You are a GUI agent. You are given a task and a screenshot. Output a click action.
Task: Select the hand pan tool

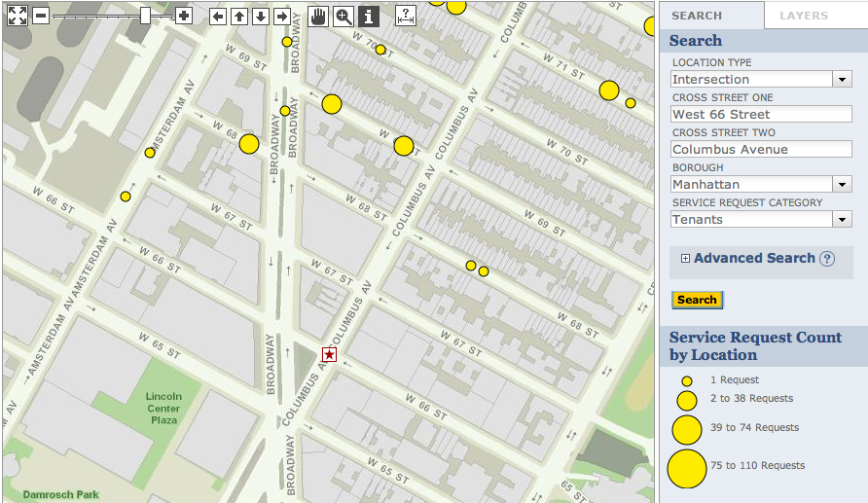[x=318, y=16]
